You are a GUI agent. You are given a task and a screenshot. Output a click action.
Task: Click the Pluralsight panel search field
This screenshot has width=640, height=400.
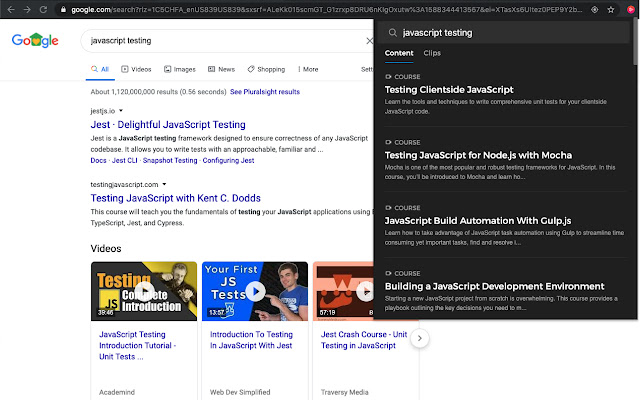pyautogui.click(x=504, y=33)
